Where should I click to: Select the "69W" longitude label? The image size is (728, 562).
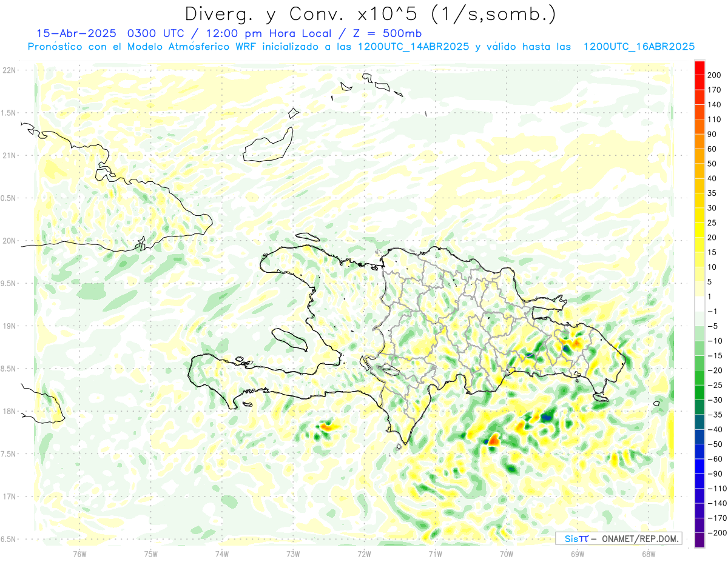click(x=578, y=554)
